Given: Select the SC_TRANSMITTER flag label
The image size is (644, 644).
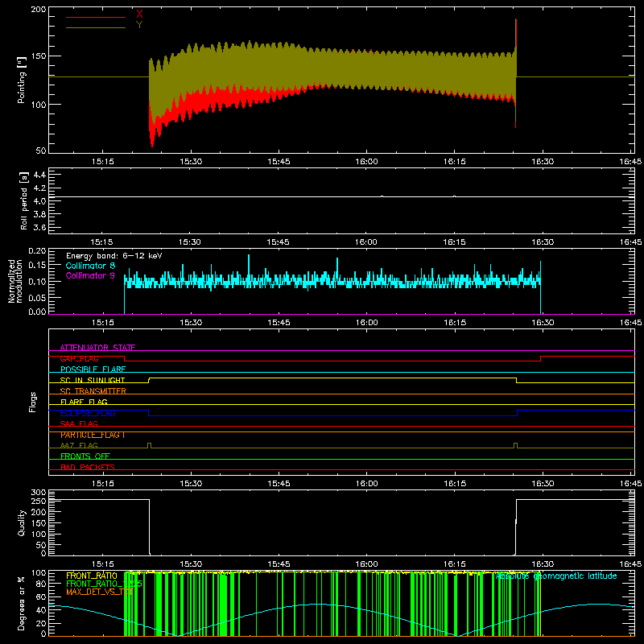Looking at the screenshot, I should coord(93,391).
